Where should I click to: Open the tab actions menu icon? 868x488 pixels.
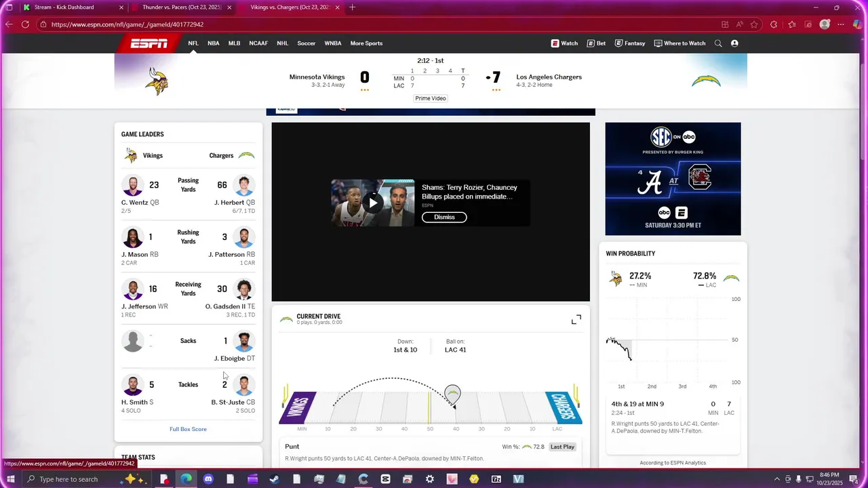tap(8, 7)
